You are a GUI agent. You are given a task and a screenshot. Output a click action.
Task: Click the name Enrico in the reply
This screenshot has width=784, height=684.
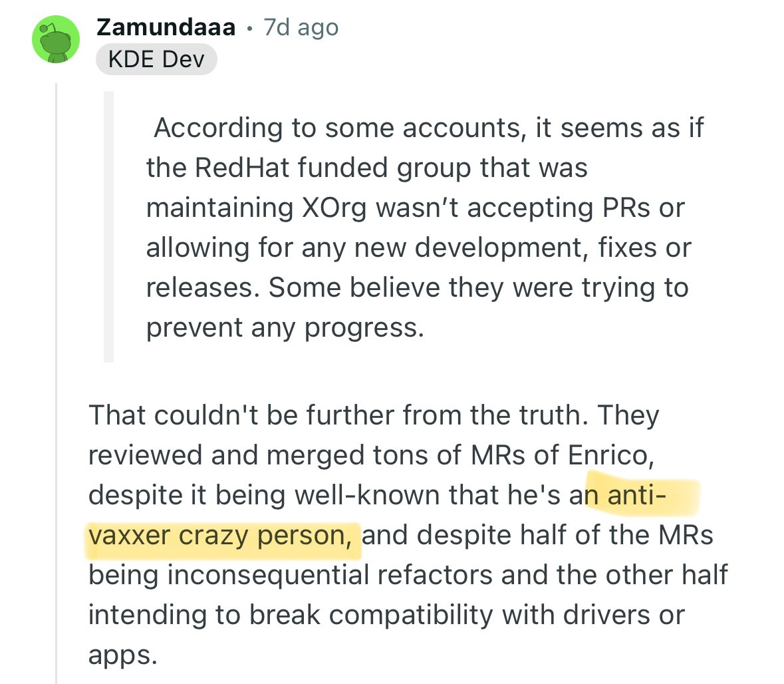pos(610,455)
